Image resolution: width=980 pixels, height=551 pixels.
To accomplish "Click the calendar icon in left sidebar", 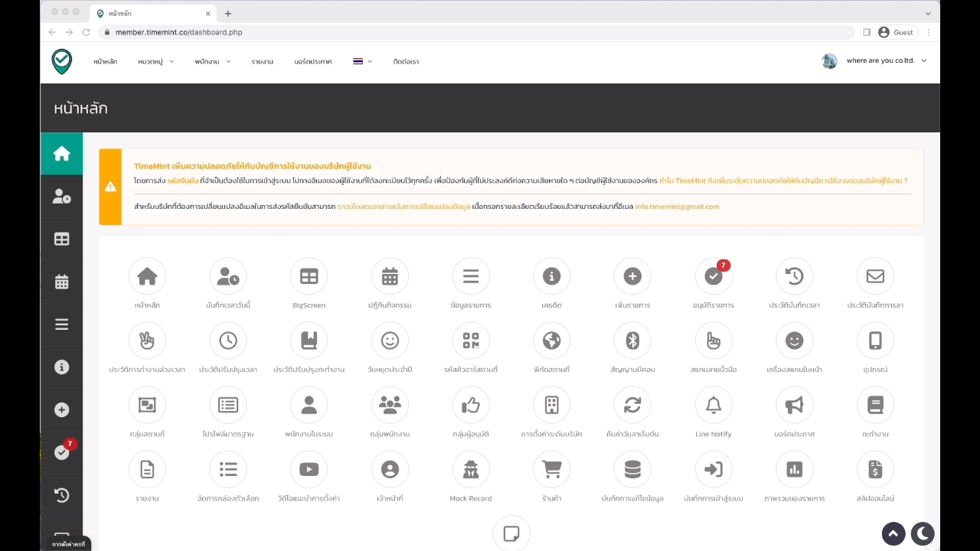I will [62, 282].
